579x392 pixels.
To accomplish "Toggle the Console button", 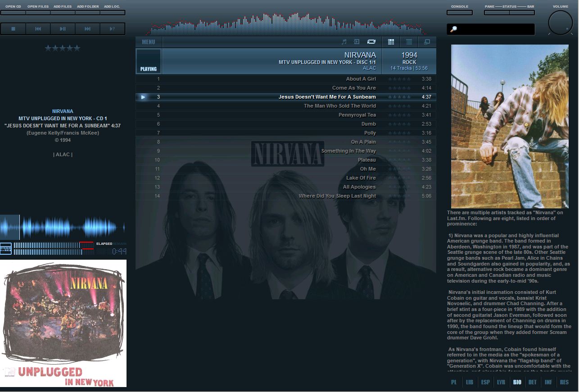I will (x=459, y=13).
